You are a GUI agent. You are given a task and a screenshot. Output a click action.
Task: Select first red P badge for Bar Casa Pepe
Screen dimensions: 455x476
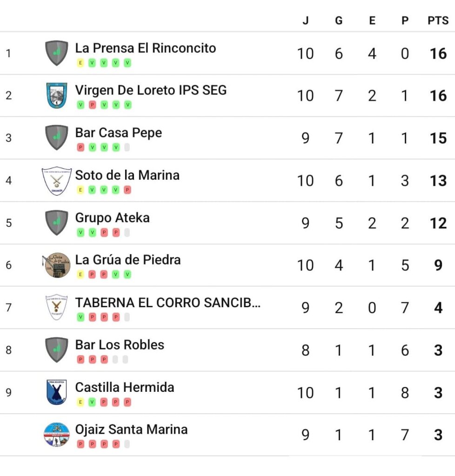click(80, 147)
